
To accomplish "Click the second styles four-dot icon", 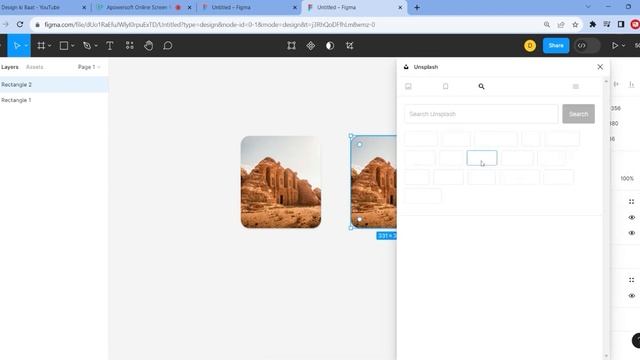I will click(x=631, y=280).
